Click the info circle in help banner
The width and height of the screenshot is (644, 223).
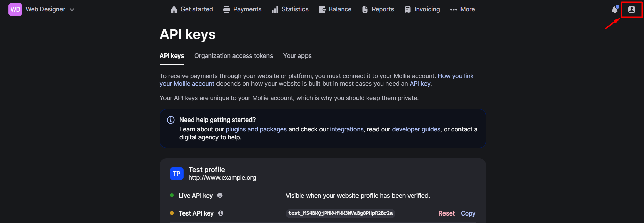tap(171, 120)
